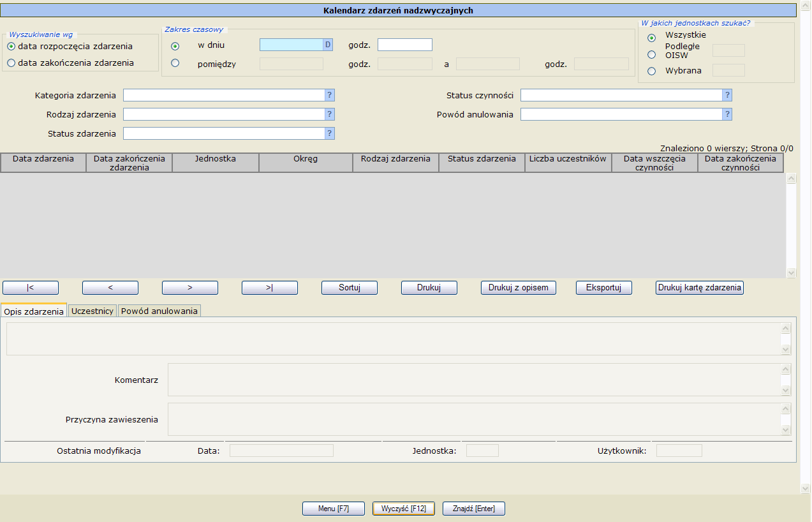Click page scrollbar down arrow at bottom right
The image size is (812, 522).
(x=806, y=489)
